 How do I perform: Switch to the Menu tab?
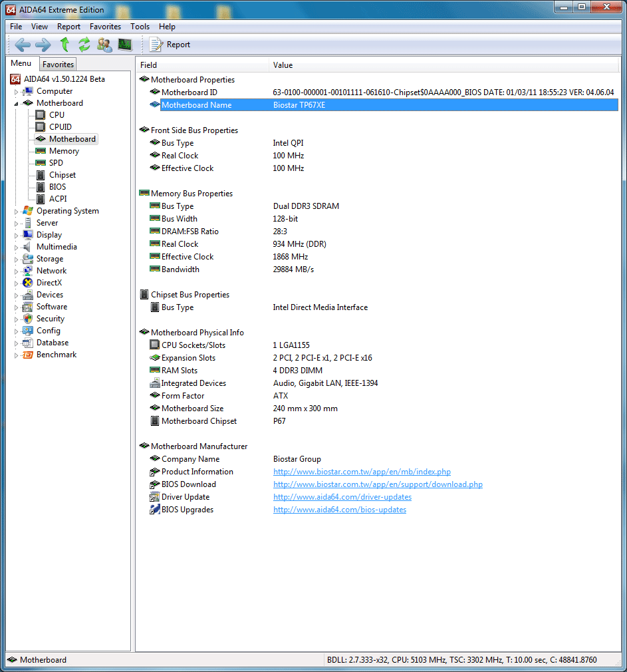pyautogui.click(x=21, y=63)
